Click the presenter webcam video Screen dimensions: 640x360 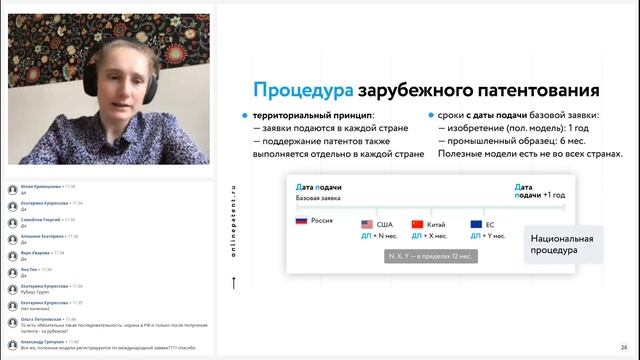tap(109, 89)
